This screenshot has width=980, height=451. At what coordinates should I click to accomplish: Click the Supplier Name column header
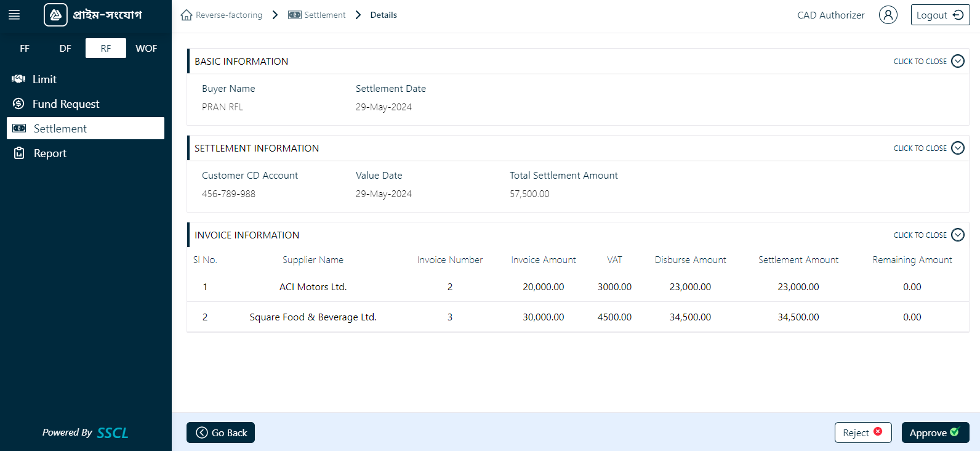pyautogui.click(x=313, y=260)
